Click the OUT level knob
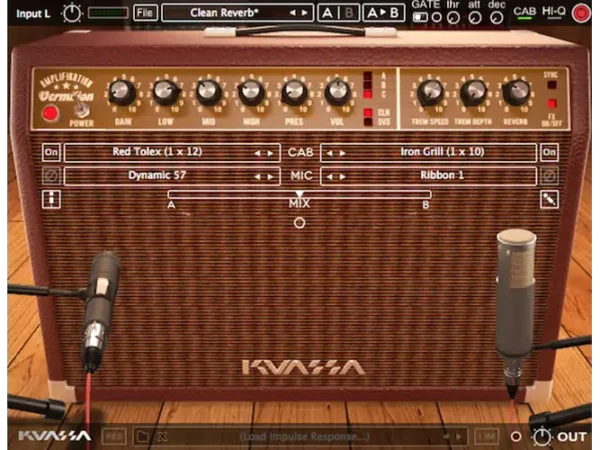 543,436
